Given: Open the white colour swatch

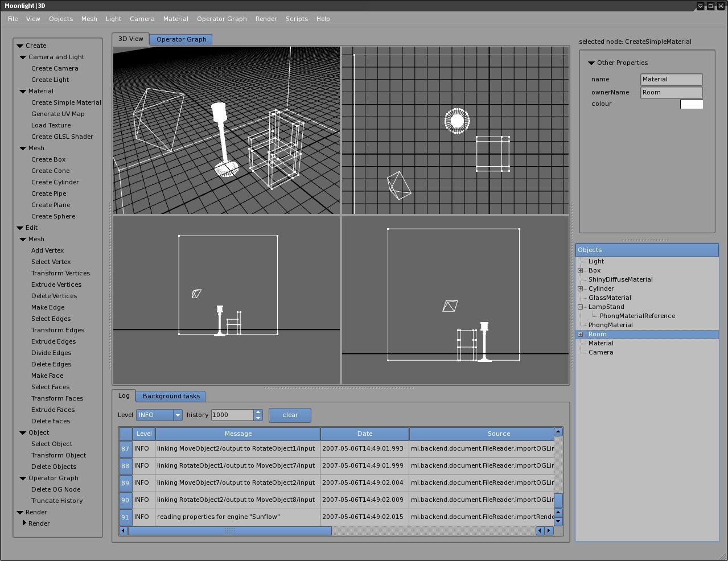Looking at the screenshot, I should pos(692,104).
